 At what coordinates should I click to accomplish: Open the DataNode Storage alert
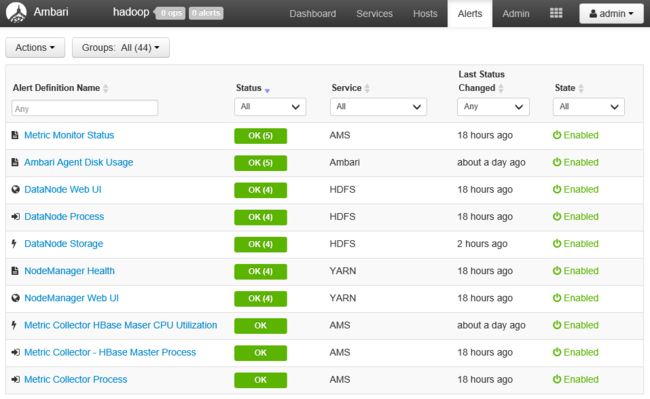[63, 244]
